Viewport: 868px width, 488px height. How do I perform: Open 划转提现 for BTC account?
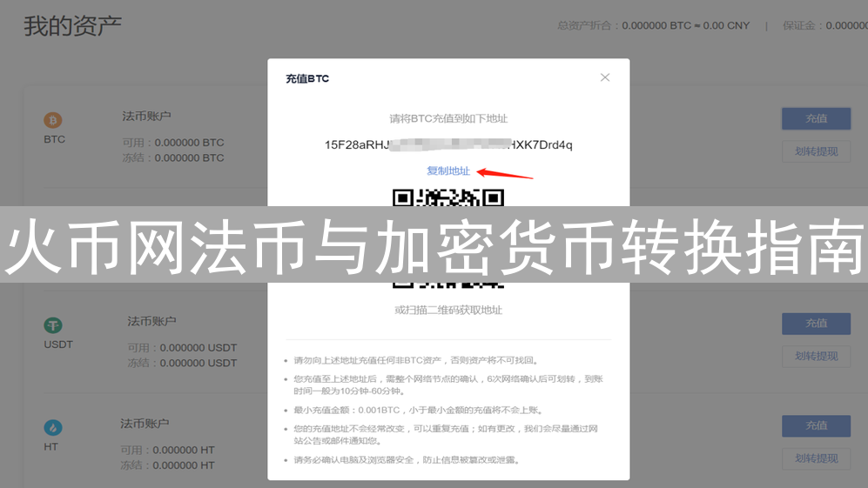[x=816, y=151]
